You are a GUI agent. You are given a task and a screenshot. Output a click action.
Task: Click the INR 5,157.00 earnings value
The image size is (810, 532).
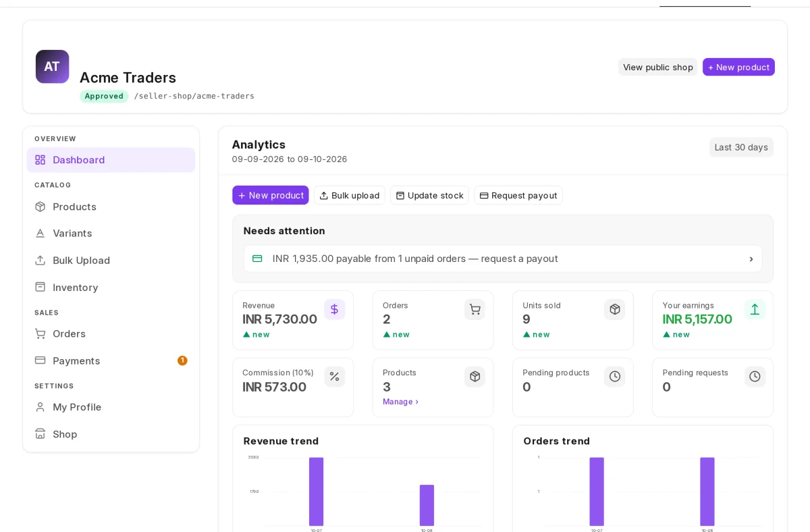pos(697,319)
